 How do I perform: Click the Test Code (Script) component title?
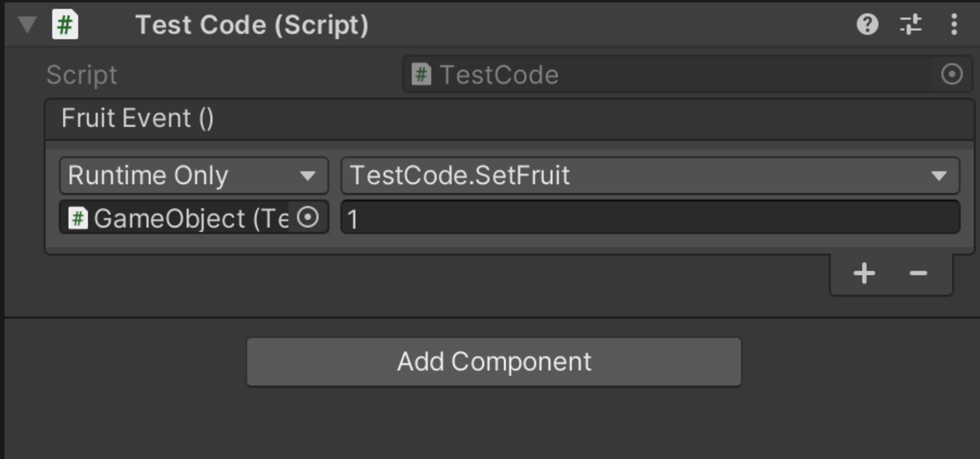252,24
